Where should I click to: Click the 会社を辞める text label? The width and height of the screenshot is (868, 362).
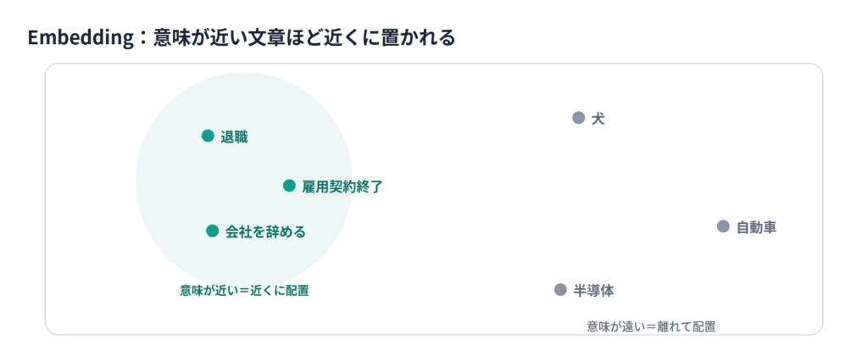point(265,232)
